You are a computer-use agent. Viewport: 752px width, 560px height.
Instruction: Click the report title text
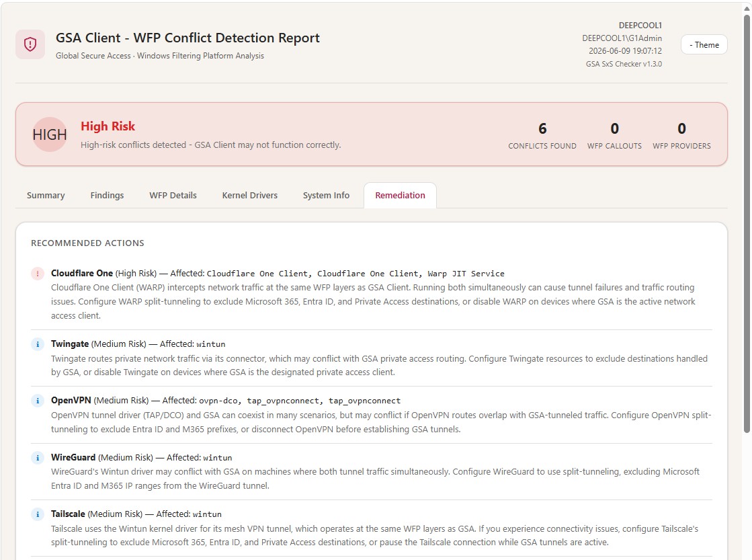[x=187, y=38]
